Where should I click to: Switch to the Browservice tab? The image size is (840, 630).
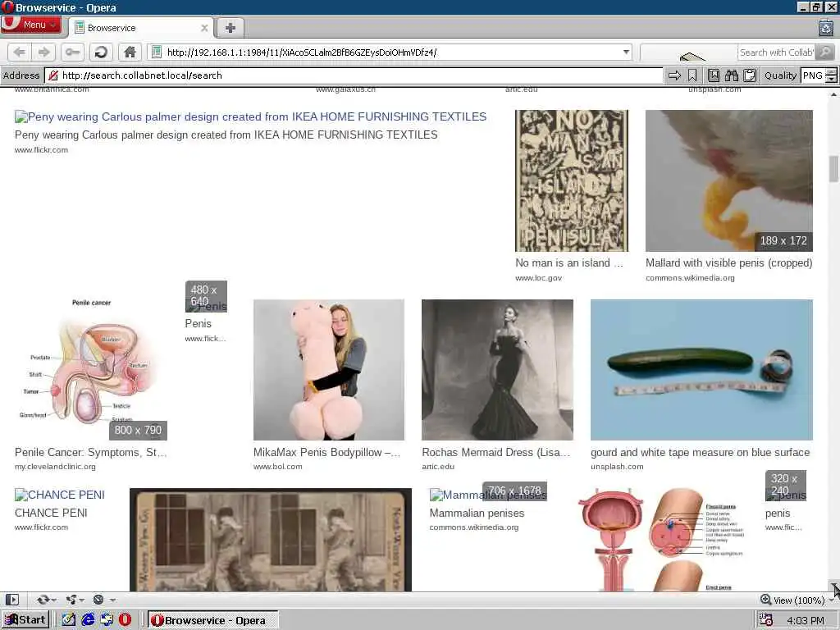click(140, 28)
